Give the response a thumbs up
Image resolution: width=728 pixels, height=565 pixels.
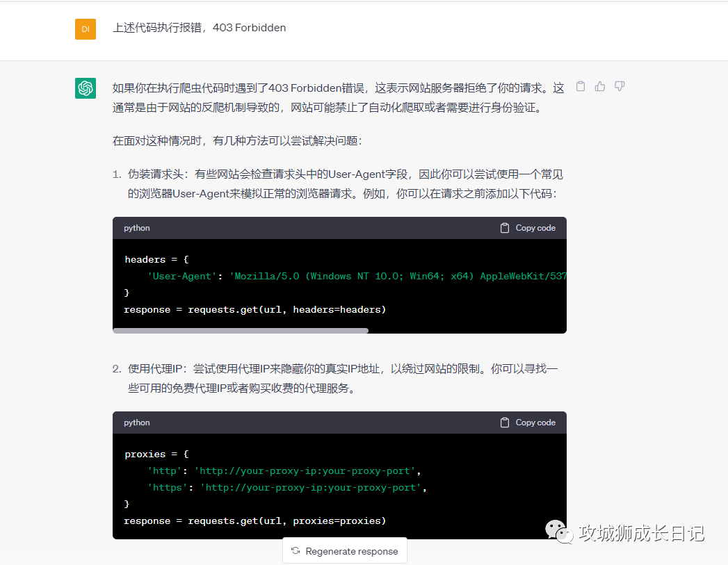600,87
